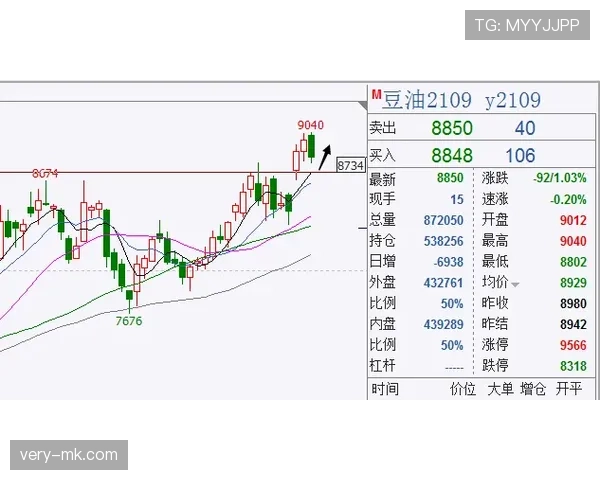Viewport: 600px width, 480px height.
Task: Click the gray corner triangle atop chart
Action: pos(362,106)
